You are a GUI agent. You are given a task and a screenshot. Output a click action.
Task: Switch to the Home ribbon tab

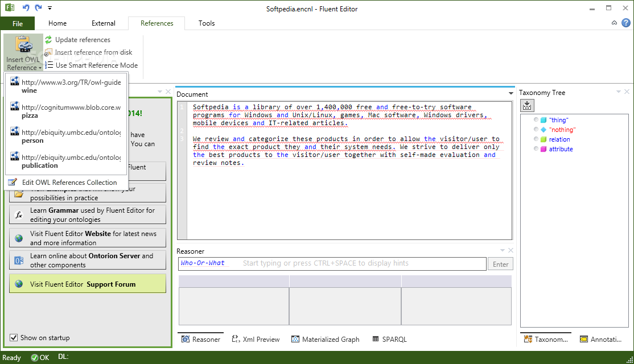point(57,23)
